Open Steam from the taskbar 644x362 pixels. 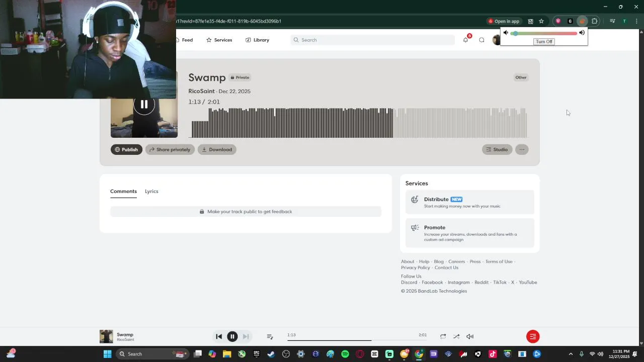pyautogui.click(x=271, y=354)
